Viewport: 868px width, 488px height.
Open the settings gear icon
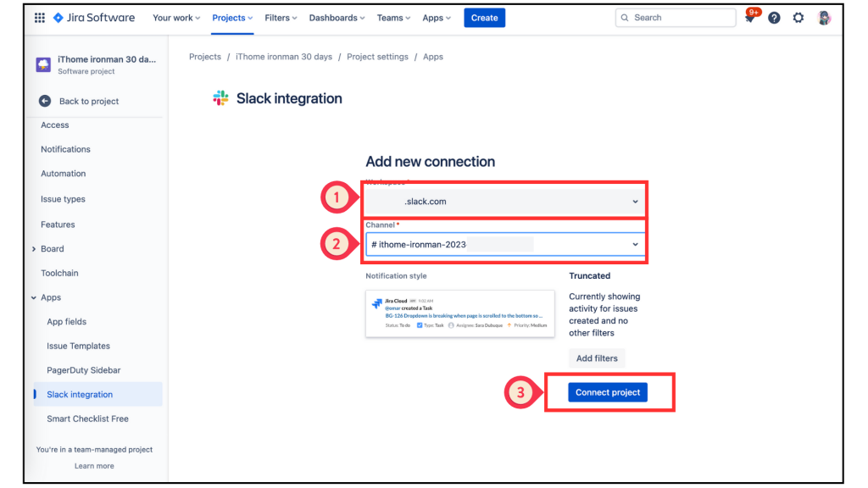(798, 18)
